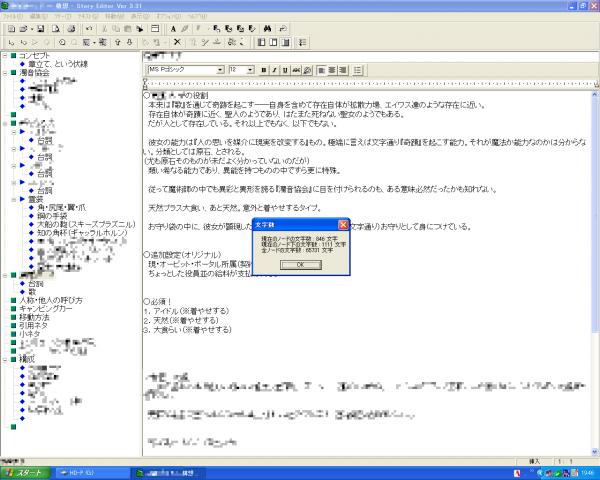Click the round clock-like icon in second toolbar

pos(62,42)
